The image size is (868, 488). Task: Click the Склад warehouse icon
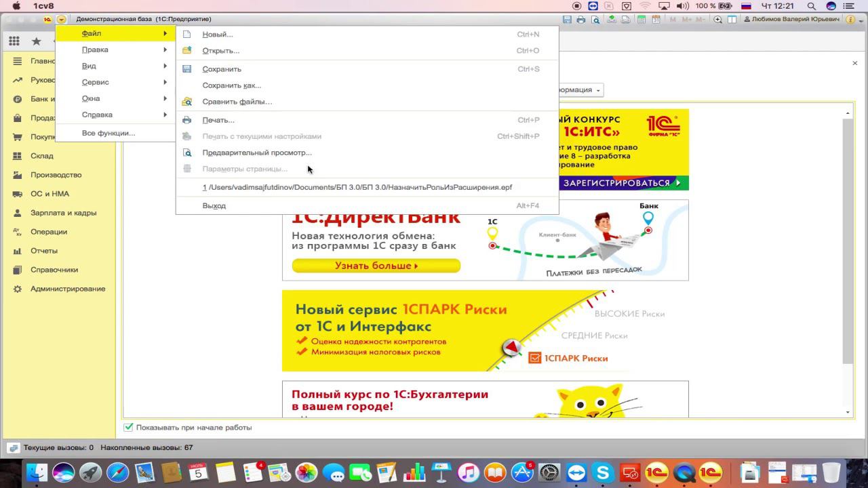coord(17,156)
